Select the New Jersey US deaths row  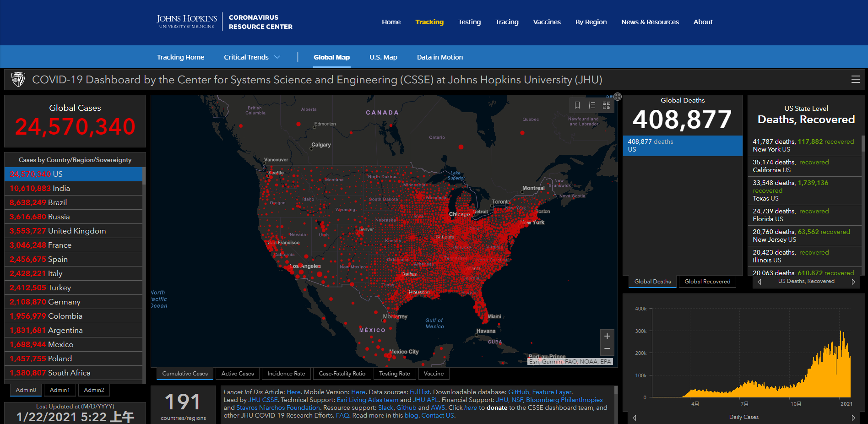click(805, 236)
